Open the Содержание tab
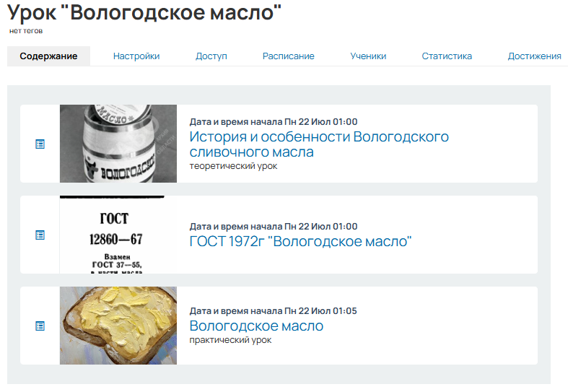This screenshot has width=568, height=392. coord(48,56)
